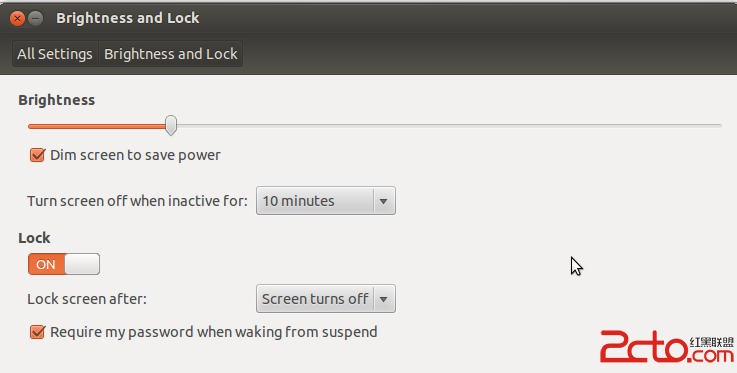Go back to All Settings
This screenshot has width=737, height=373.
[55, 54]
